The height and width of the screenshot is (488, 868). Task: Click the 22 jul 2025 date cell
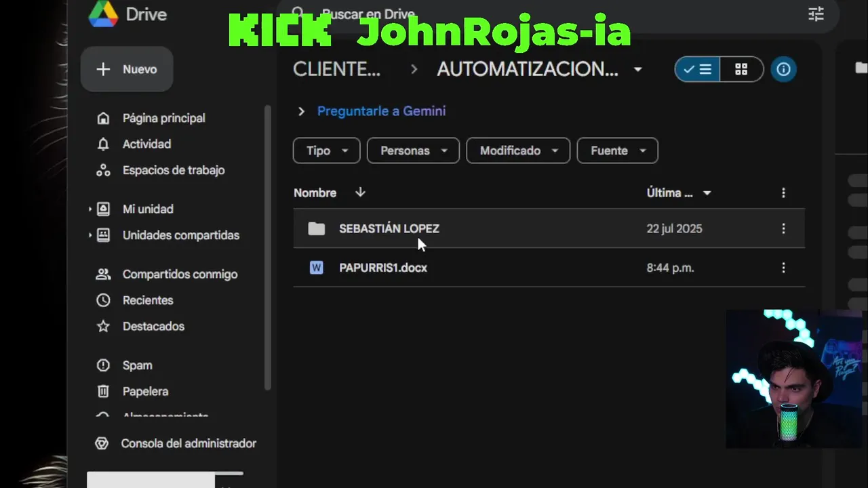point(674,228)
